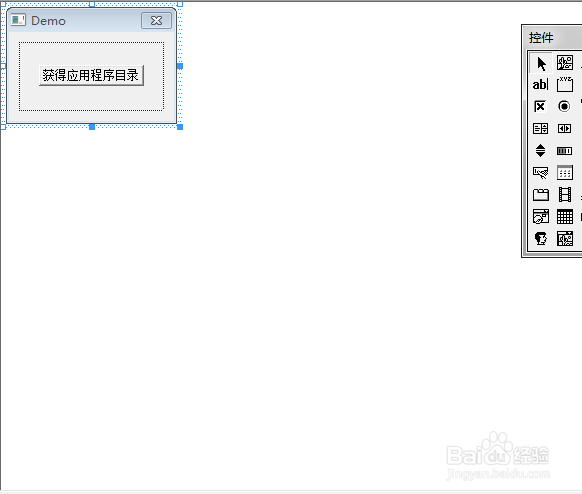Select the Tab Control tool
Image resolution: width=582 pixels, height=494 pixels.
540,194
